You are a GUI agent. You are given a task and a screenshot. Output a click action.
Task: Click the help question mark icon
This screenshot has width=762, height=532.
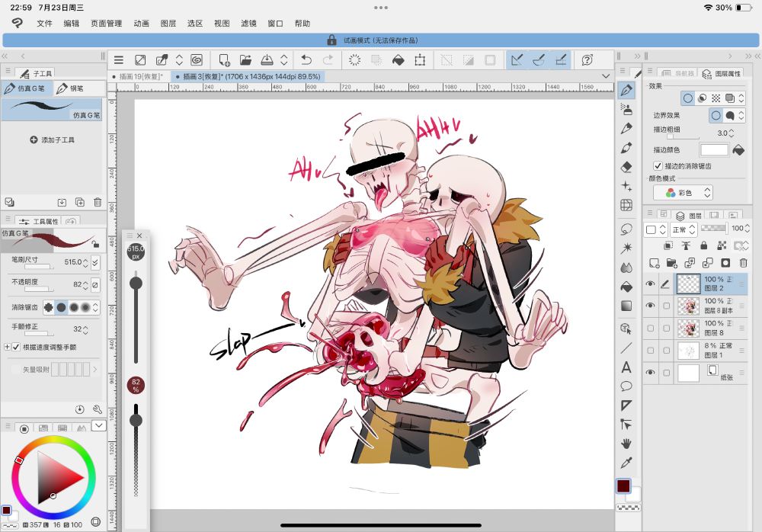click(587, 59)
